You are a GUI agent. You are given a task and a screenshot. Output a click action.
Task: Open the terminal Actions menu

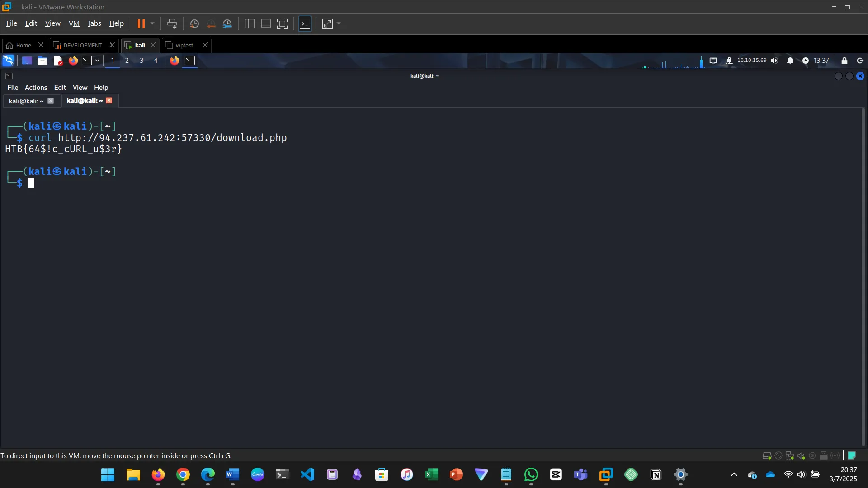[36, 88]
